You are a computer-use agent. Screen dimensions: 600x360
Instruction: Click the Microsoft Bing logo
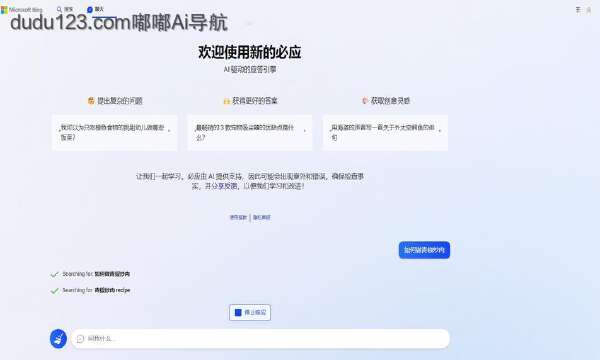click(x=22, y=10)
